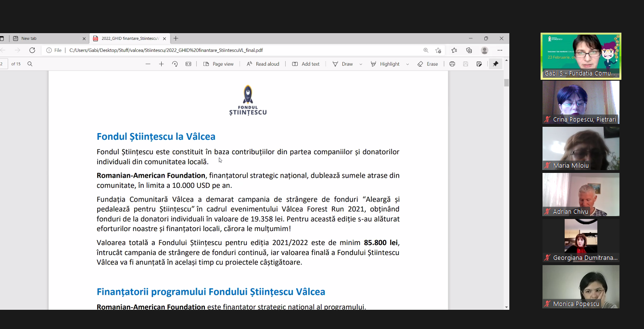The width and height of the screenshot is (644, 329).
Task: Click the PDF page number field
Action: tap(3, 64)
